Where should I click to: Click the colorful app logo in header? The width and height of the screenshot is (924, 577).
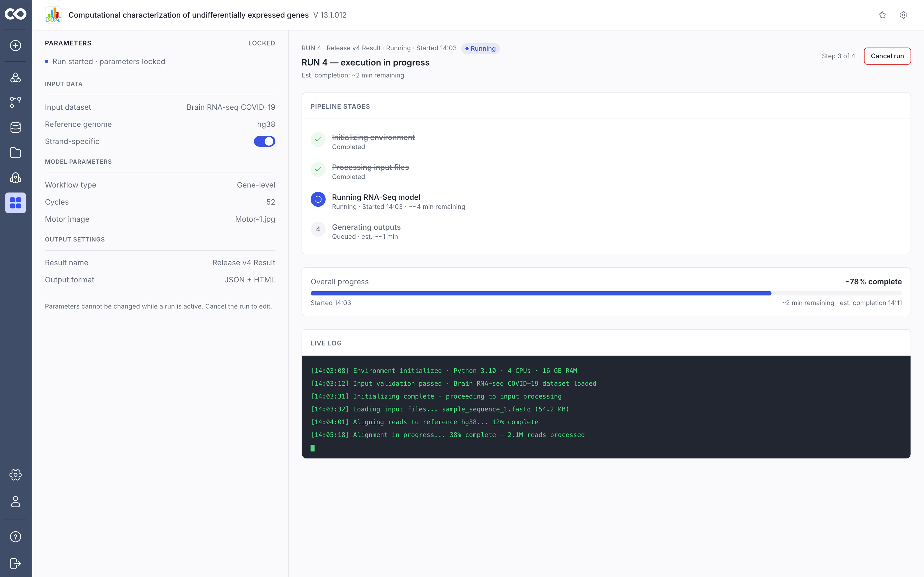coord(53,15)
